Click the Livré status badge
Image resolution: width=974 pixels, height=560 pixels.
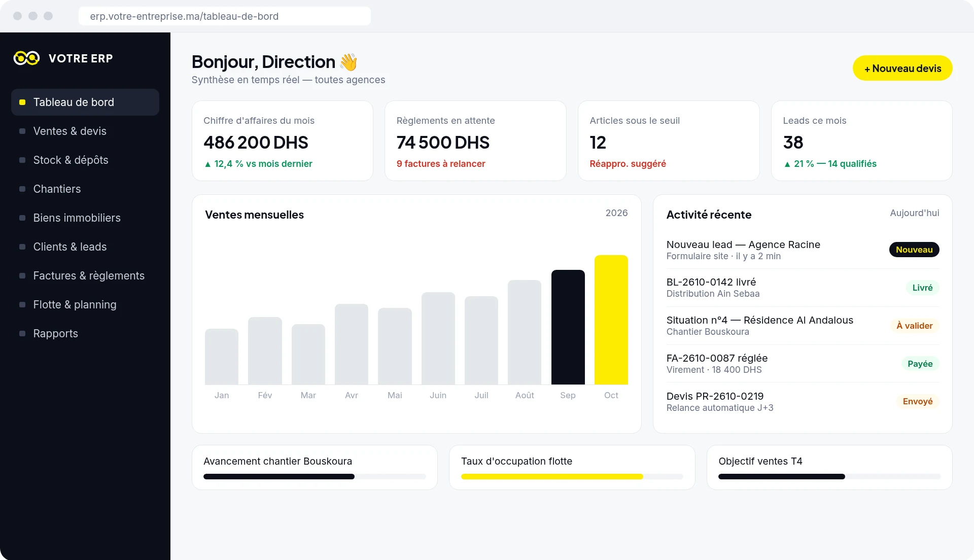point(922,288)
